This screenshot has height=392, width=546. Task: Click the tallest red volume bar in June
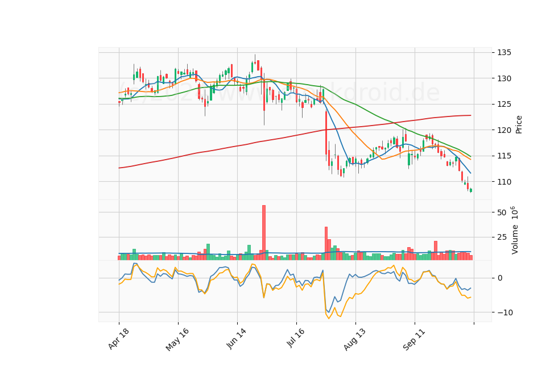coord(264,233)
